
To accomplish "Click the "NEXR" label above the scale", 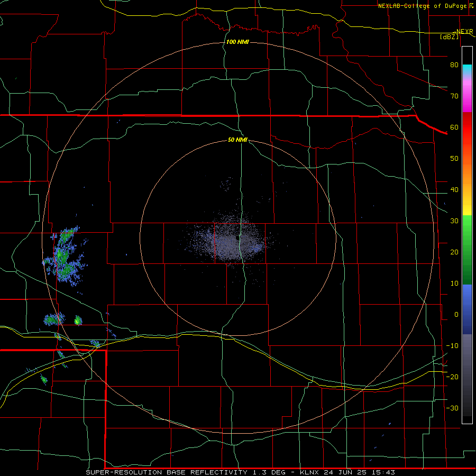I will point(464,32).
